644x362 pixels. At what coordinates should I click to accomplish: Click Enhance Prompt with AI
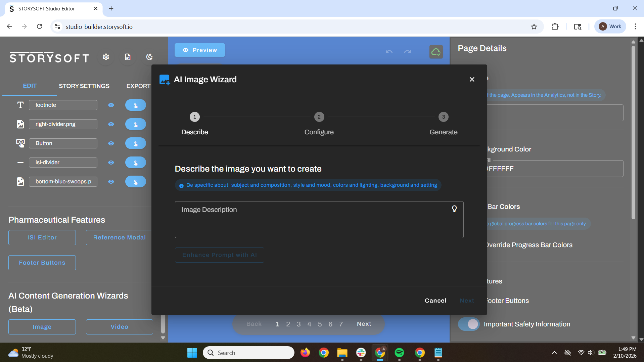click(x=219, y=255)
